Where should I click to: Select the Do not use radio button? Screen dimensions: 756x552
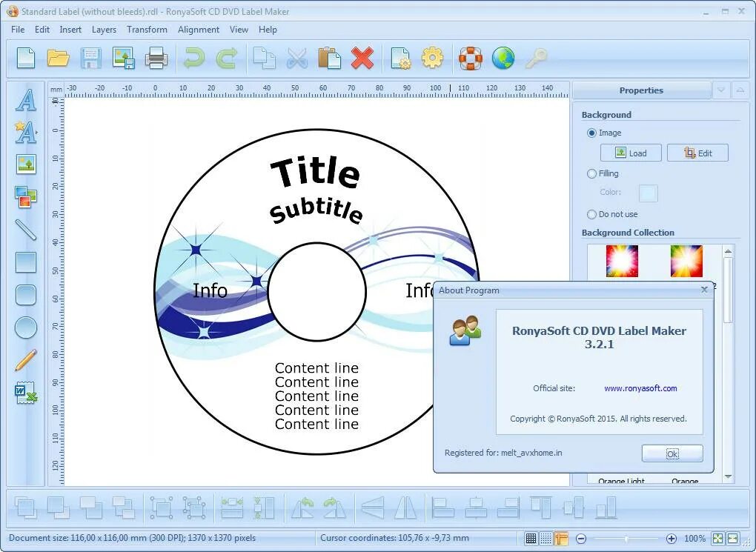tap(591, 214)
